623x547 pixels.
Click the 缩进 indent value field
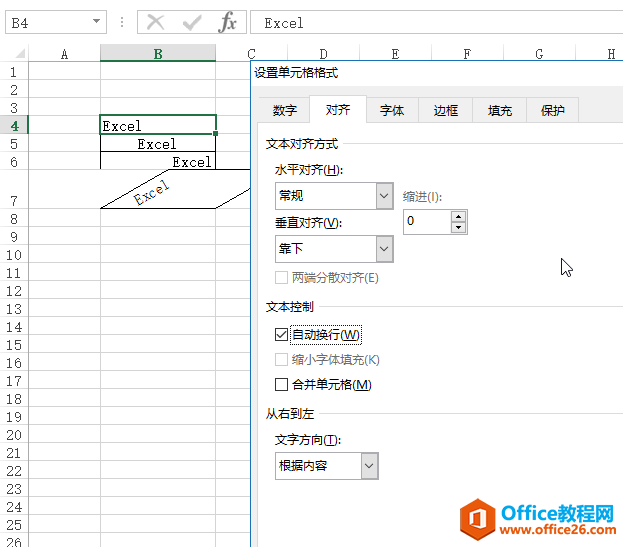coord(427,221)
